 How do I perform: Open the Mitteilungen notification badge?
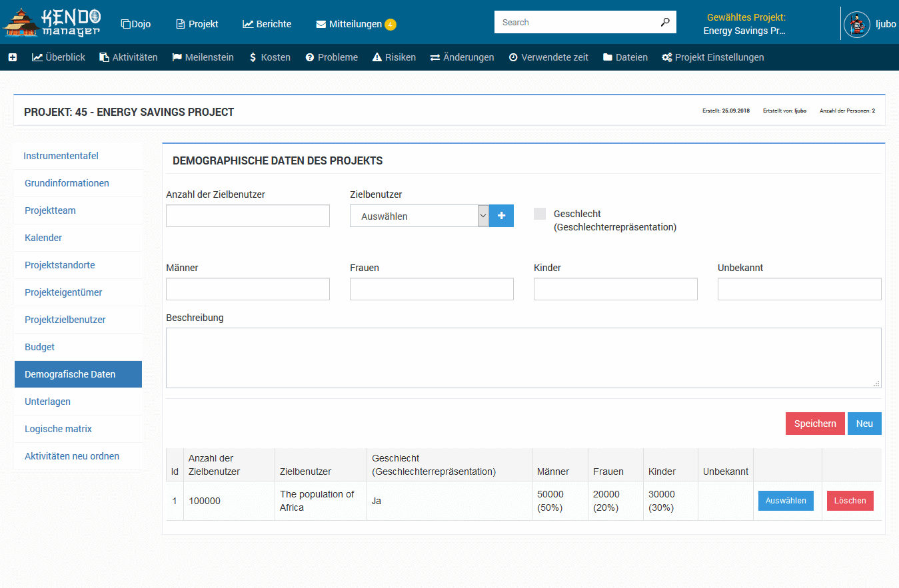tap(391, 25)
